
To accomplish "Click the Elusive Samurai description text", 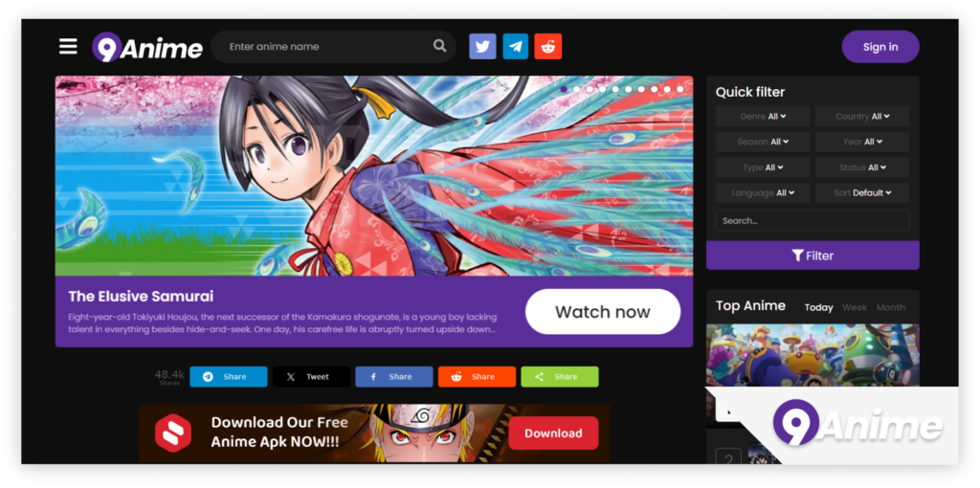I will [x=282, y=322].
